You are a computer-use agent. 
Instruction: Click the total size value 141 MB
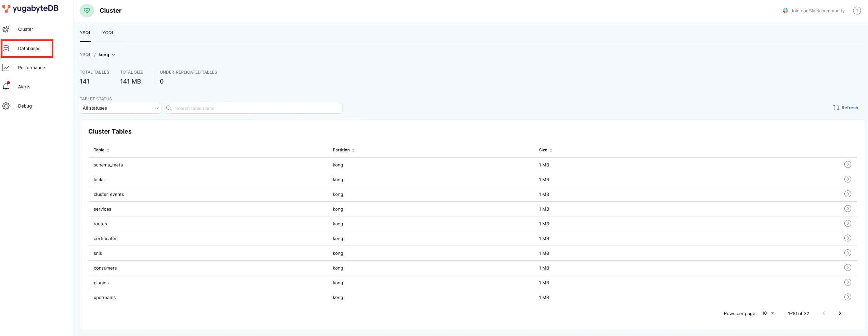130,82
